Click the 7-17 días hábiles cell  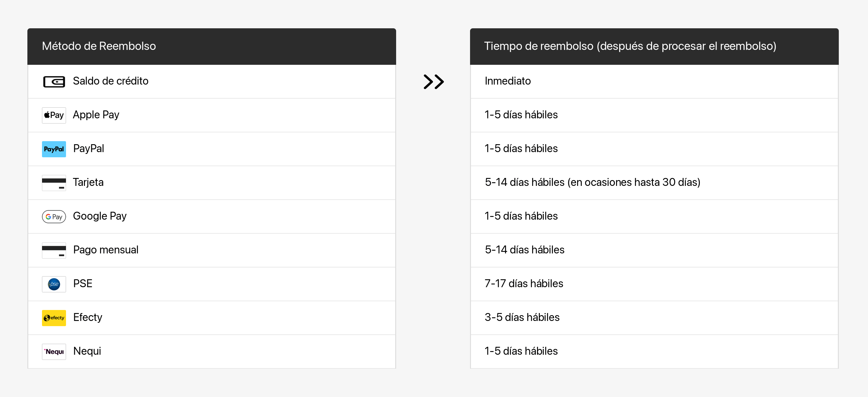tap(524, 284)
